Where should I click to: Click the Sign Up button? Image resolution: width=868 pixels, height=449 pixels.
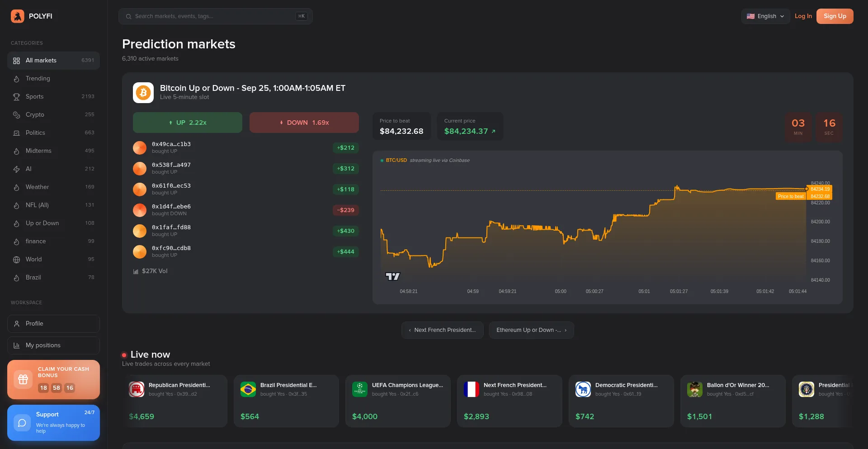click(x=835, y=16)
